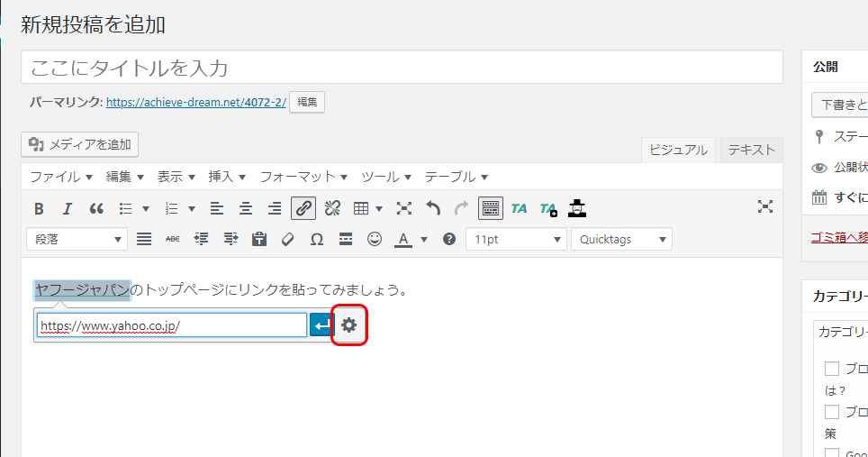Insert a blockquote
868x457 pixels.
tap(96, 209)
